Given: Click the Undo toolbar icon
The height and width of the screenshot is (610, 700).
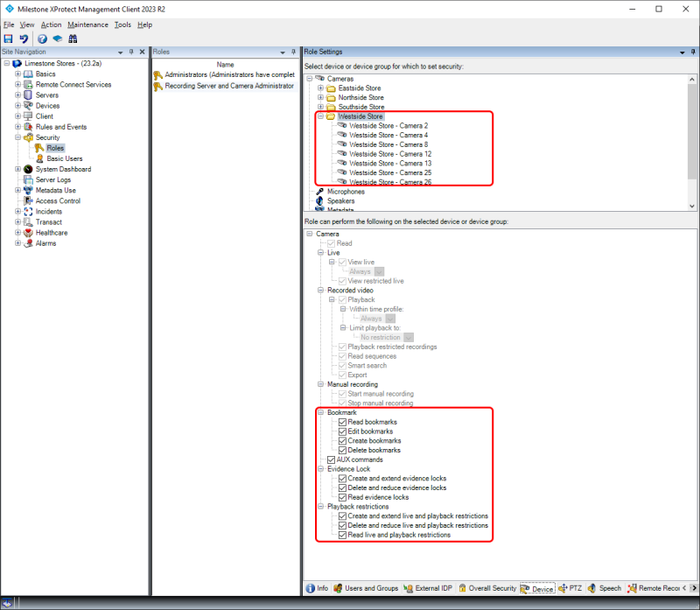Looking at the screenshot, I should coord(24,39).
